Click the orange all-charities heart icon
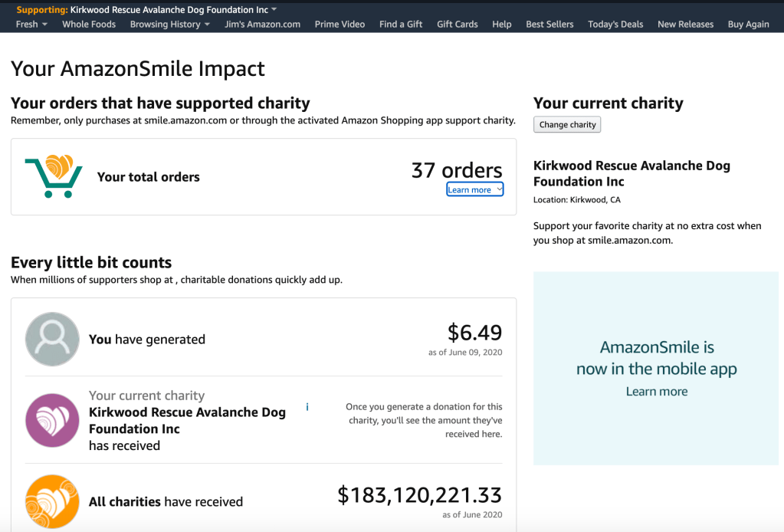 click(x=52, y=501)
